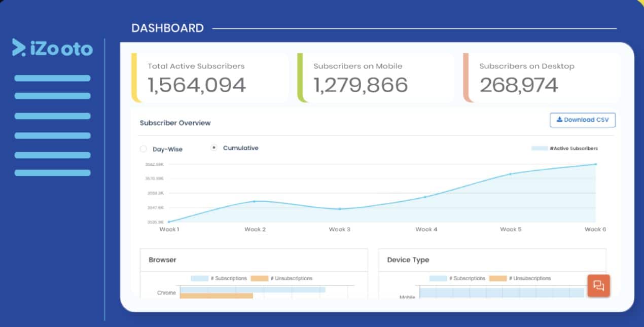Click the Device Type panel heading
This screenshot has height=327, width=644.
408,260
